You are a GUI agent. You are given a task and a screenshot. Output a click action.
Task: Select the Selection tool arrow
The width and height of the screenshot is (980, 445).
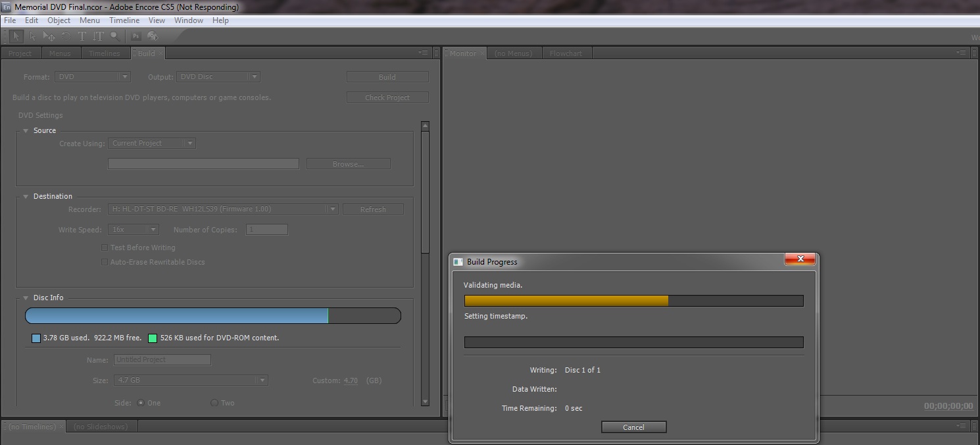tap(16, 37)
